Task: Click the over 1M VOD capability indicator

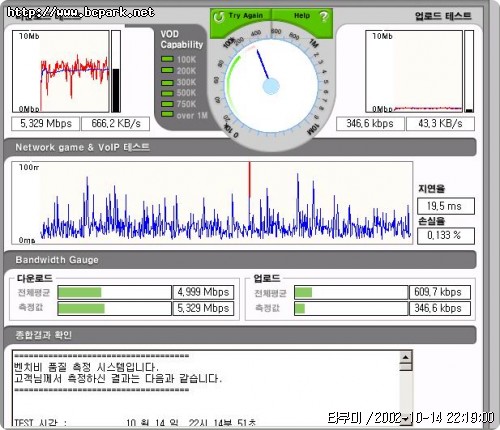Action: [x=167, y=115]
